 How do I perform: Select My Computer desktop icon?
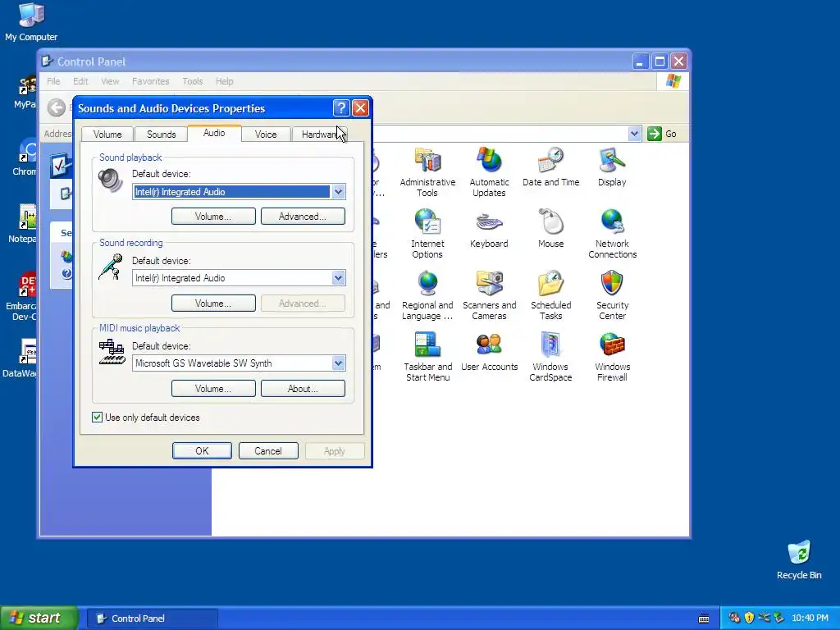point(31,22)
